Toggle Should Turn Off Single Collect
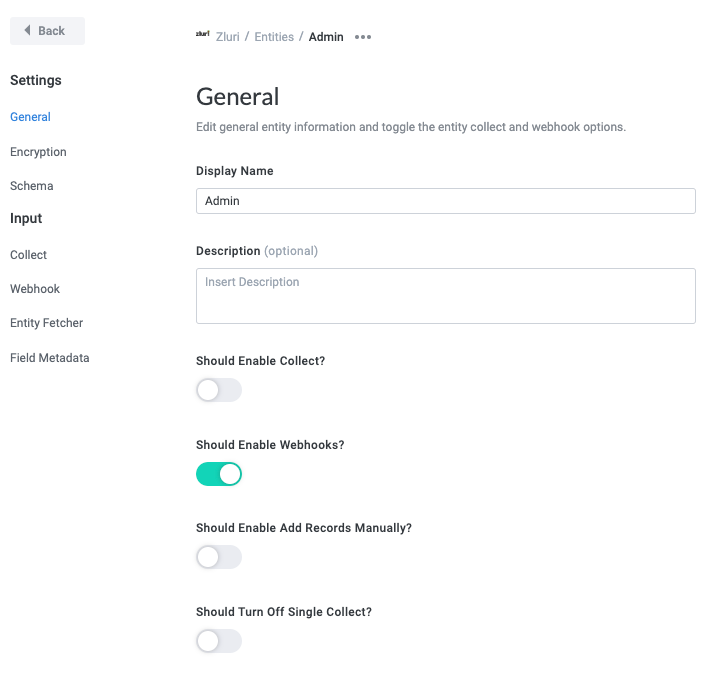 coord(219,641)
